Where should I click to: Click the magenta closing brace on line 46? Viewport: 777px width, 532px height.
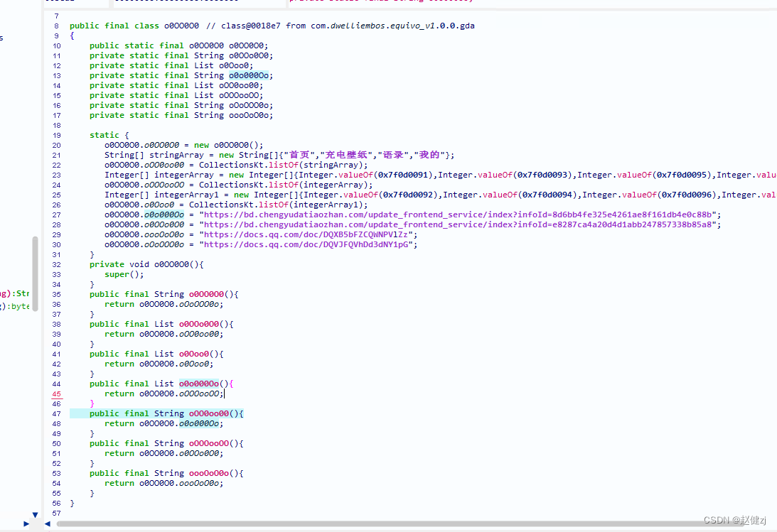click(x=92, y=403)
